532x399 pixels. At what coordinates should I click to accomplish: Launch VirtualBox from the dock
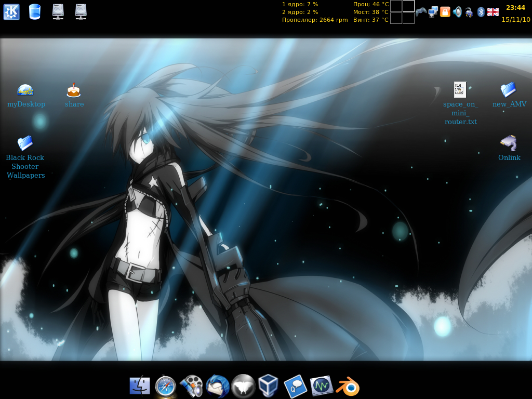(x=269, y=385)
